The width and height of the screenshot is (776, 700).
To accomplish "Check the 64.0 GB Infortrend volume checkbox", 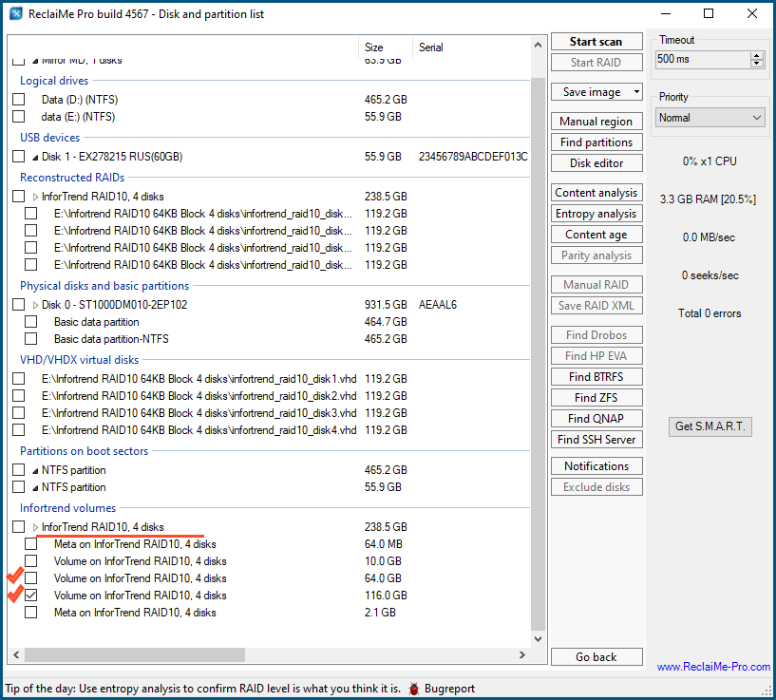I will [x=30, y=577].
